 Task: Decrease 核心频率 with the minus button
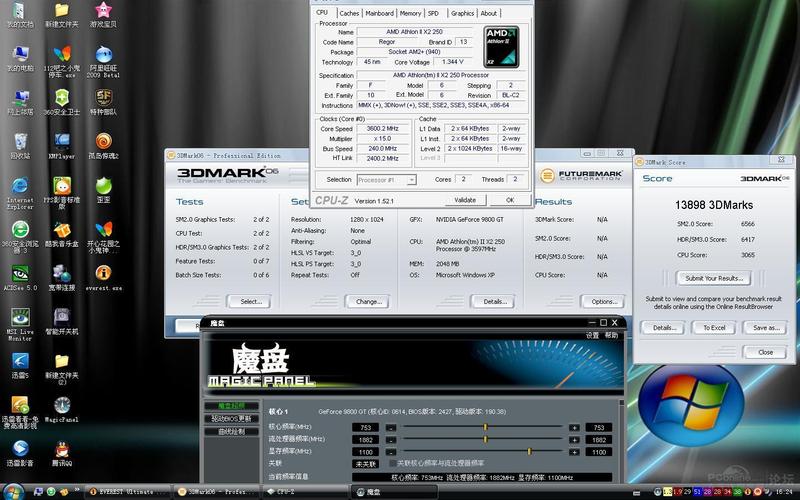point(390,428)
